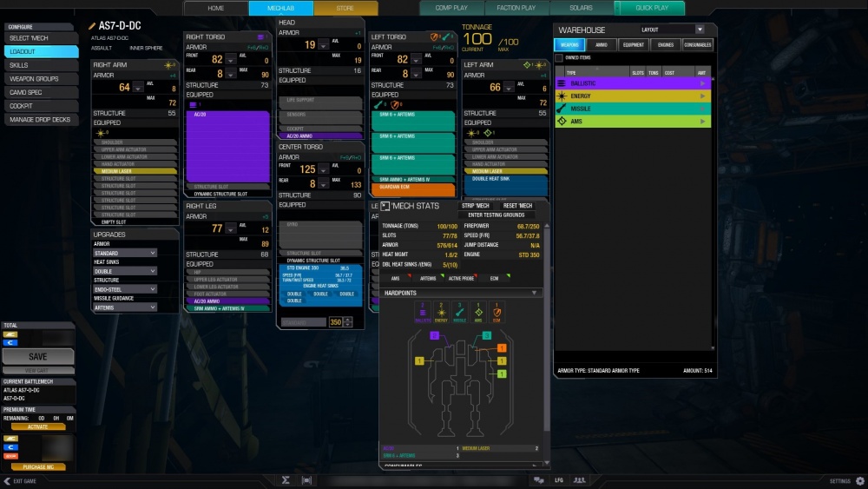Expand the Energy weapons category
Viewport: 868px width, 489px height.
click(x=633, y=96)
